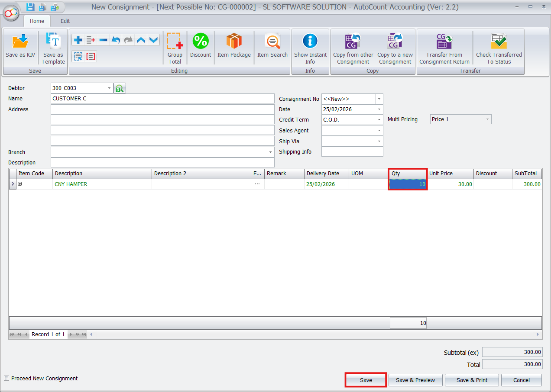Move item down with down chevron icon
551x392 pixels.
pyautogui.click(x=153, y=39)
